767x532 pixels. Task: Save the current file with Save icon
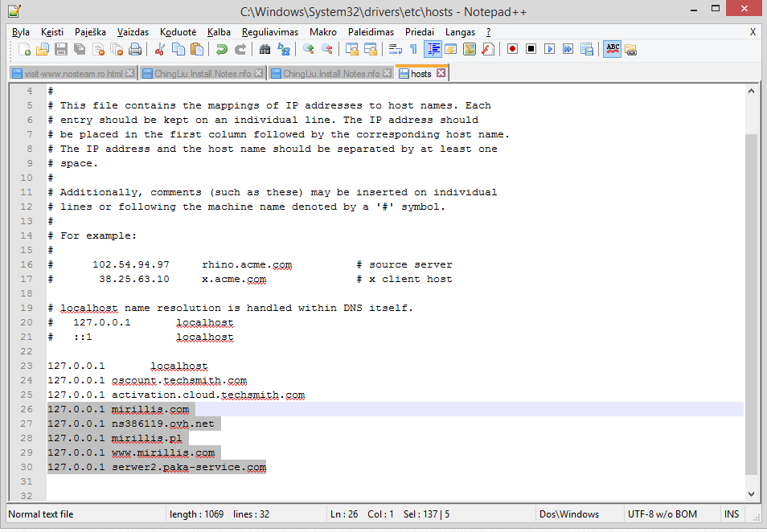point(61,49)
